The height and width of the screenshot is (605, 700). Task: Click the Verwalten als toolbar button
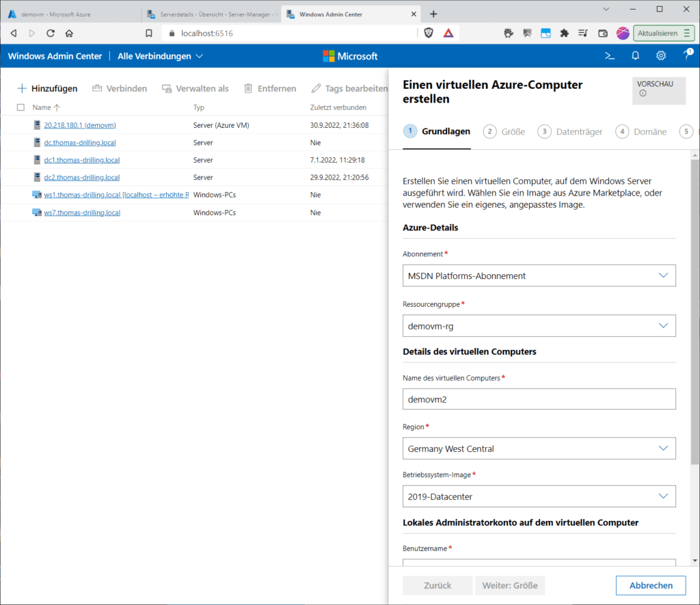195,88
